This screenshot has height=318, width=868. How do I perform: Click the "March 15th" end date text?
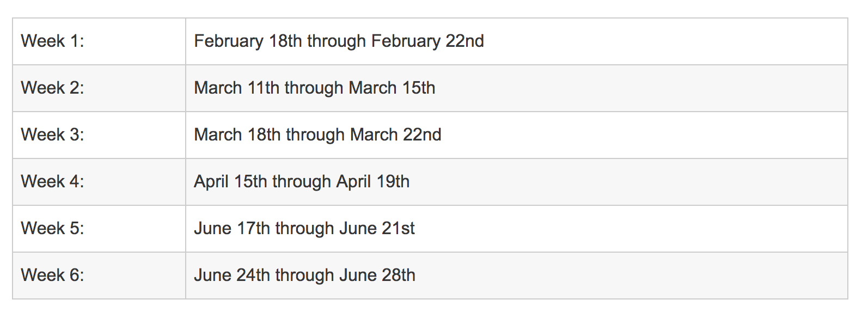click(x=392, y=88)
